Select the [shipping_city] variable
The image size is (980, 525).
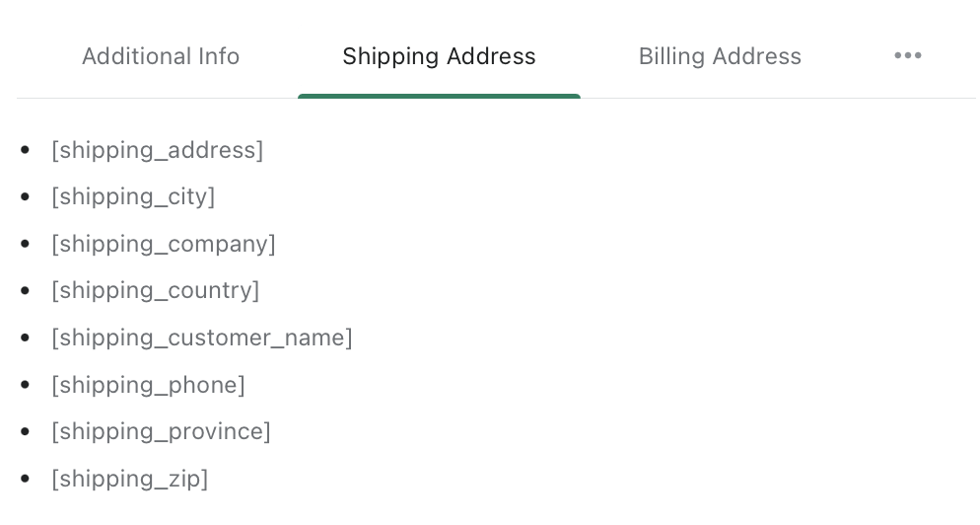(133, 197)
